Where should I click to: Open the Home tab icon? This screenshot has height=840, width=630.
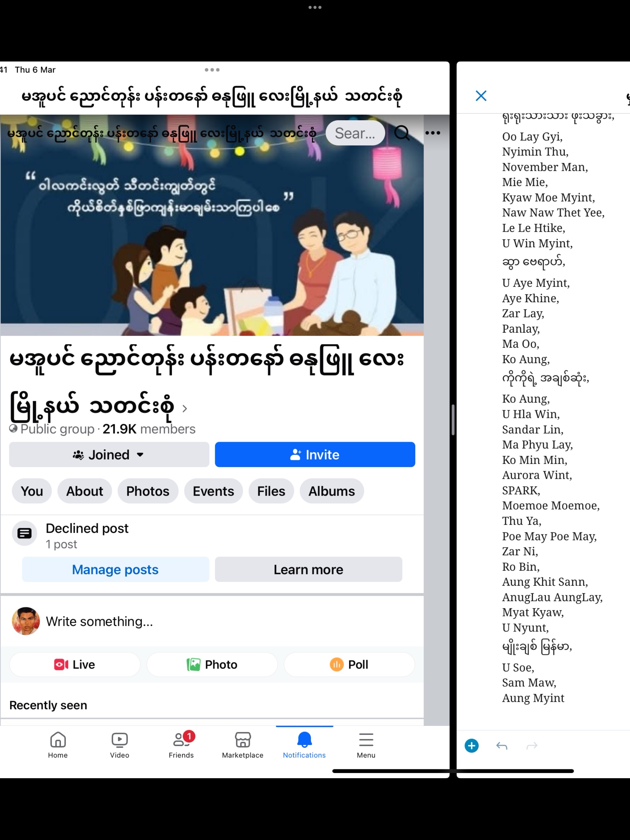[58, 740]
